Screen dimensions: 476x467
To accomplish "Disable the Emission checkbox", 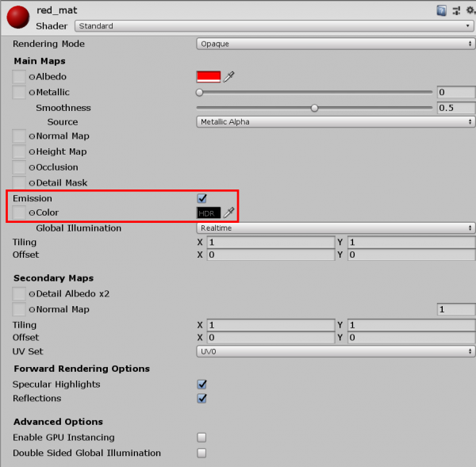I will 202,198.
